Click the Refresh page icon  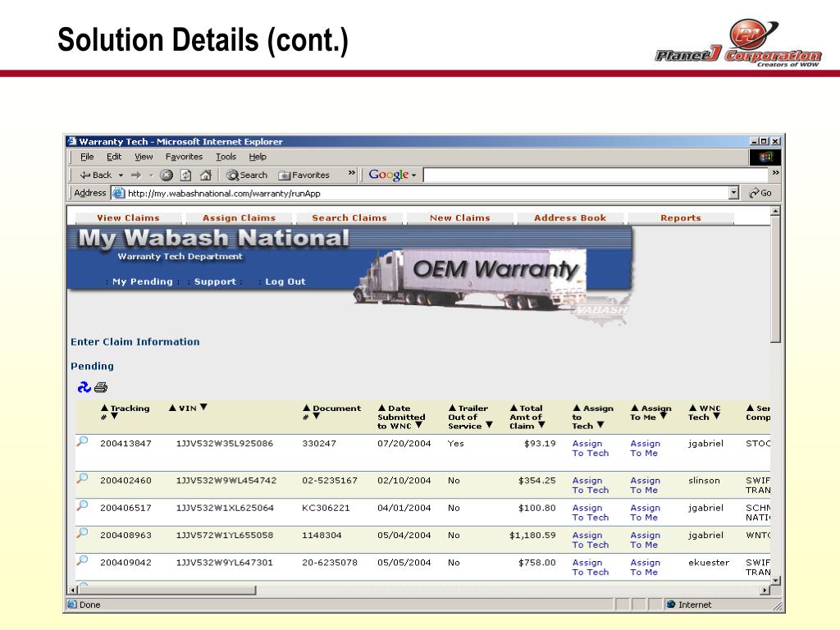186,176
